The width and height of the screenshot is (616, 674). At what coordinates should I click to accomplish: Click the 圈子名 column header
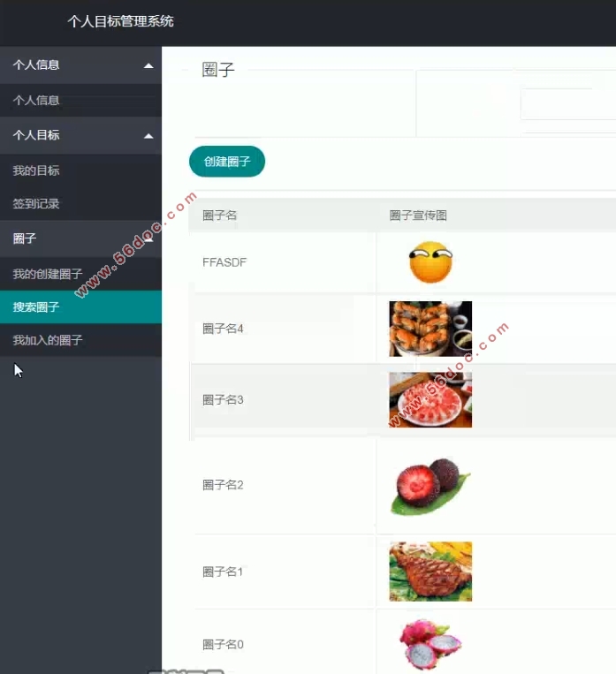(x=220, y=216)
